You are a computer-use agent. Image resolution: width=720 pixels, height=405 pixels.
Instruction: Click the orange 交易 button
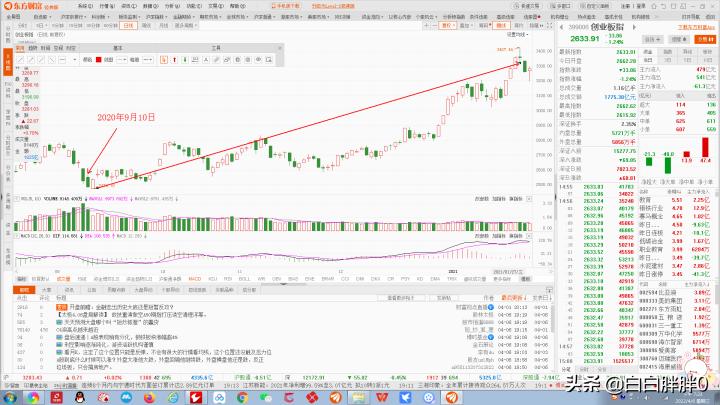click(705, 39)
